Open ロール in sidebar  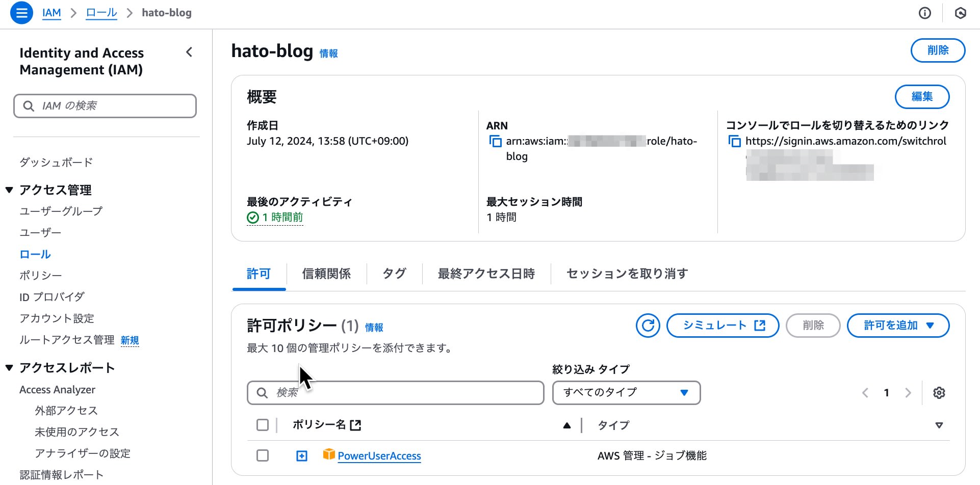(x=35, y=254)
